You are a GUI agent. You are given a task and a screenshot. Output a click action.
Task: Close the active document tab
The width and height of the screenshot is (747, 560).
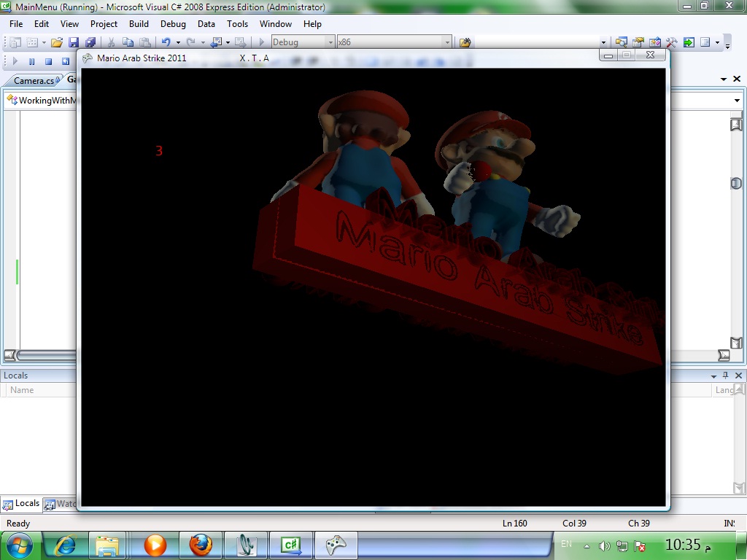click(x=737, y=79)
